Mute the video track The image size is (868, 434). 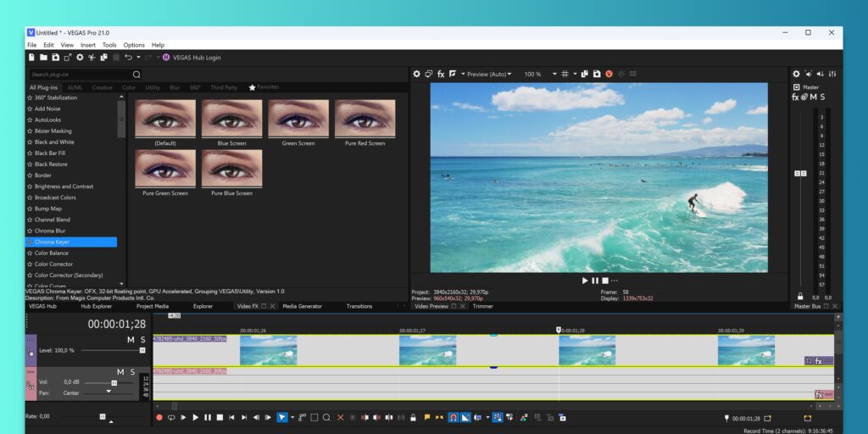click(131, 340)
